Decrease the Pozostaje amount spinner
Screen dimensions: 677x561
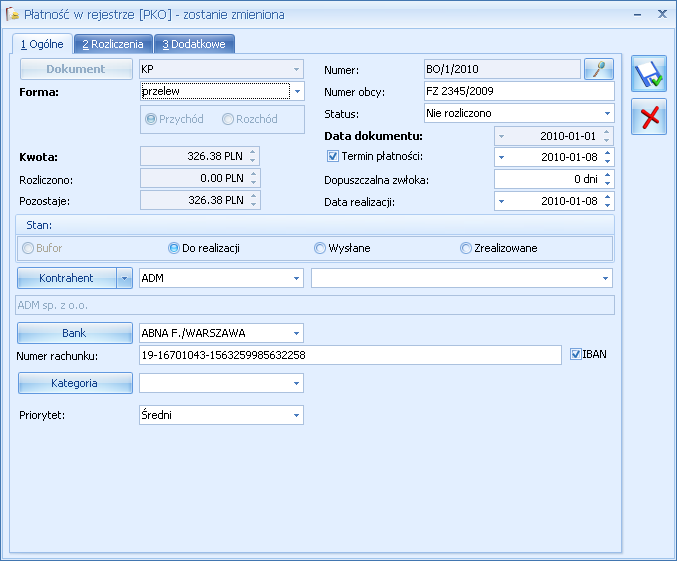pos(253,205)
